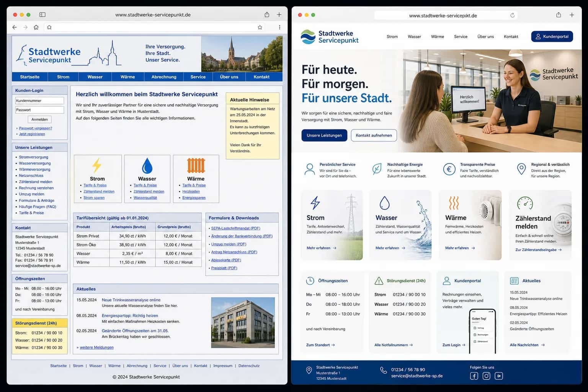This screenshot has width=588, height=392.
Task: Open Impressum in old site footer
Action: [x=223, y=366]
